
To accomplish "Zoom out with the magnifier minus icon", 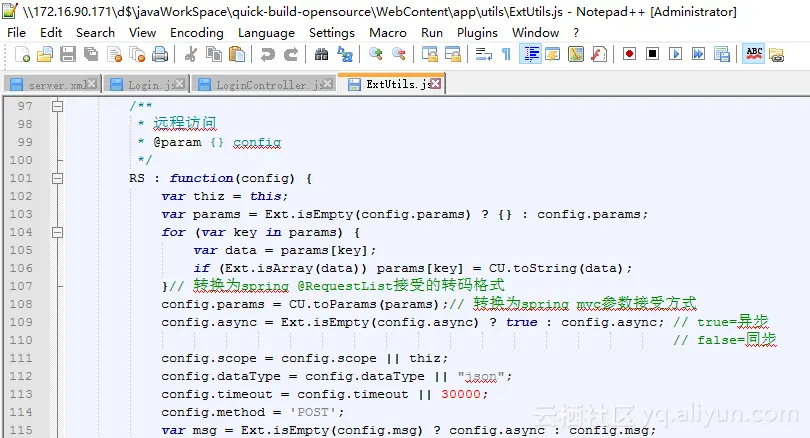I will click(x=399, y=54).
